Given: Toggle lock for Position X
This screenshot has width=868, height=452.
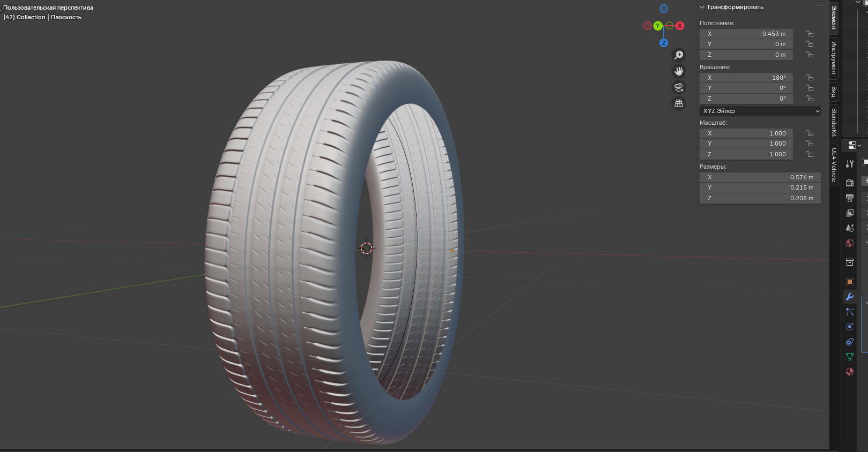Looking at the screenshot, I should 810,34.
